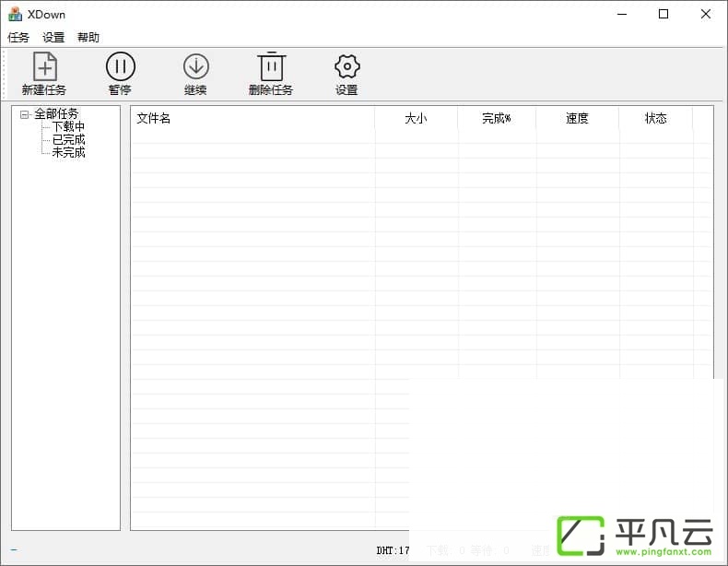Maximize the XDown window
728x566 pixels.
click(x=663, y=15)
